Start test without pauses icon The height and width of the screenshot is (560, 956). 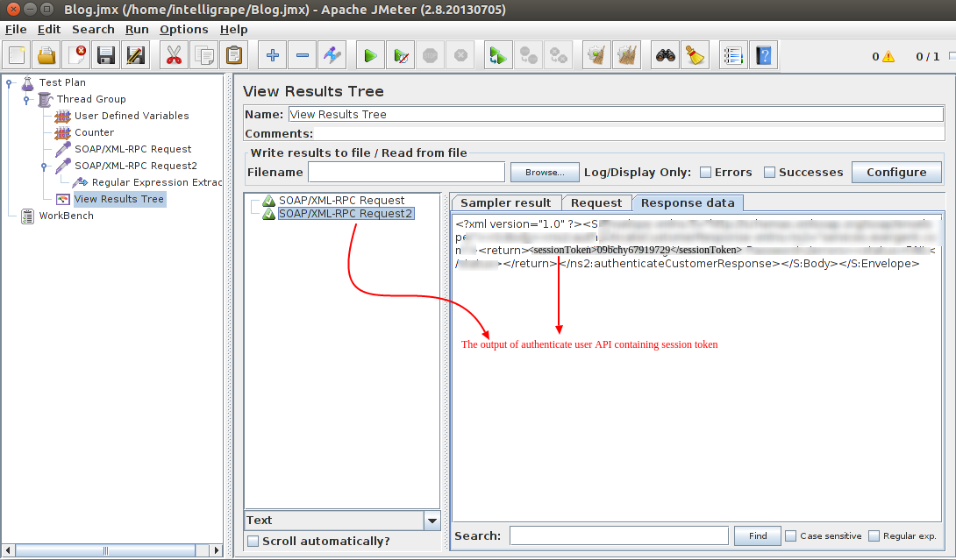pos(401,55)
